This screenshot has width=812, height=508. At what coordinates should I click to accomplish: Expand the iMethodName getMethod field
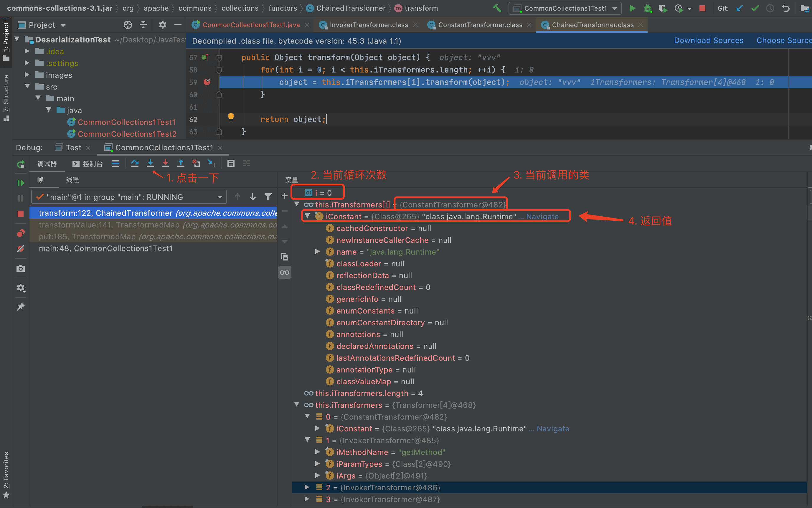coord(317,452)
